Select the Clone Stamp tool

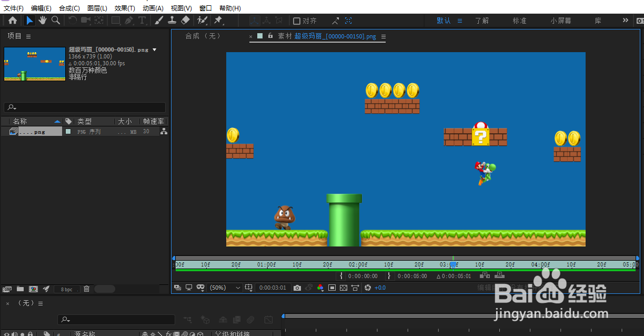(x=172, y=21)
